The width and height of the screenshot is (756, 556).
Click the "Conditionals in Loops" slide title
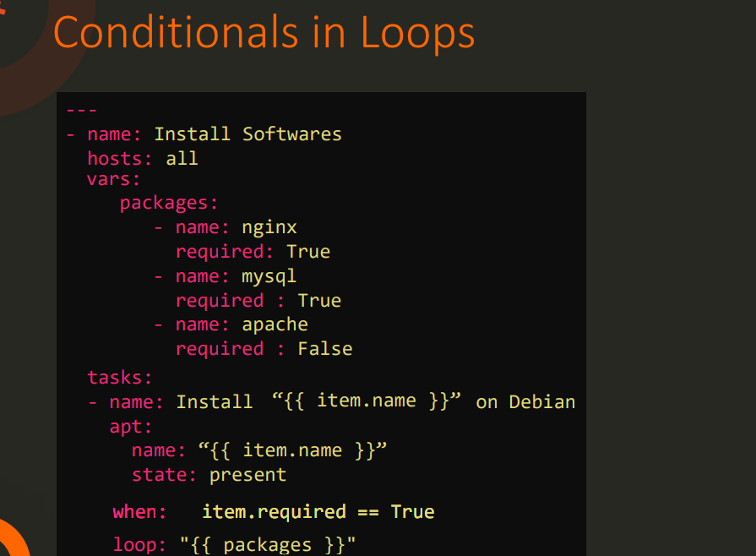264,33
